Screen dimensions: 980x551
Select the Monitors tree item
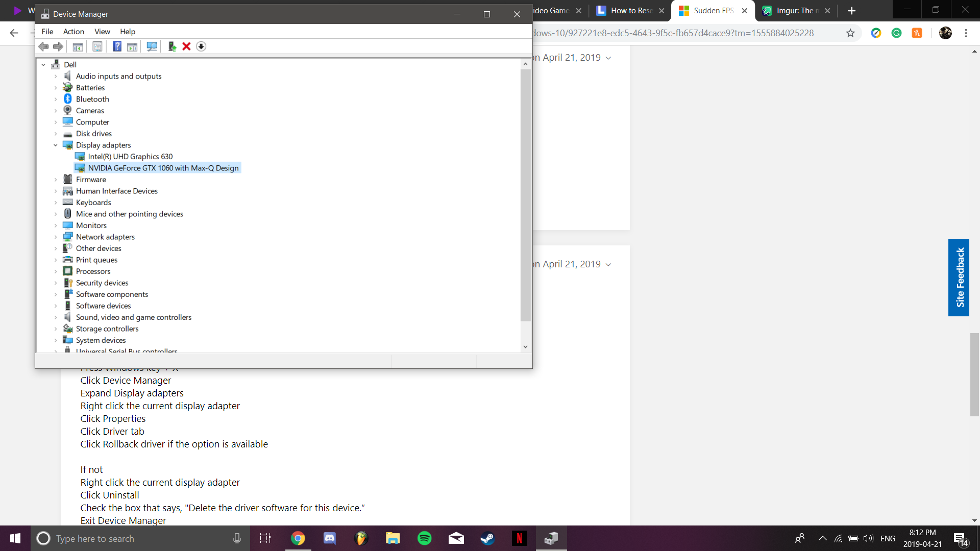coord(91,226)
